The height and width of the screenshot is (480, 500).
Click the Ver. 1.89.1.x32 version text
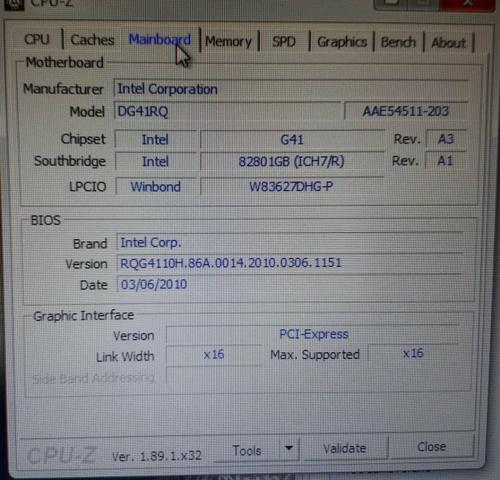(157, 456)
